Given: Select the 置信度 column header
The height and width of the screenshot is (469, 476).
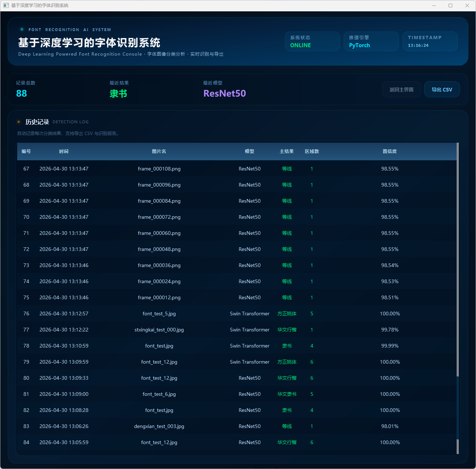Looking at the screenshot, I should click(x=390, y=151).
